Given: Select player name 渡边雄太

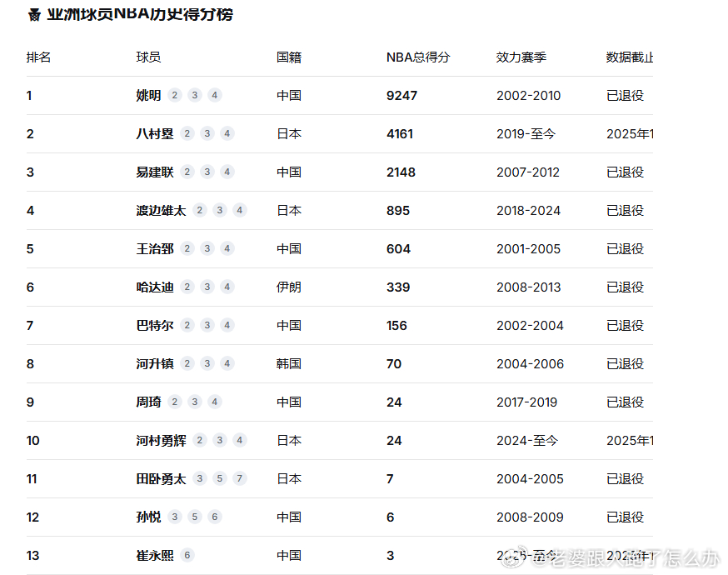Looking at the screenshot, I should point(161,210).
